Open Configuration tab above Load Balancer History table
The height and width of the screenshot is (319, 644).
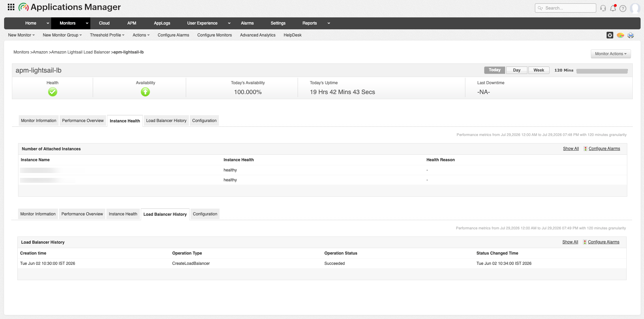[205, 214]
